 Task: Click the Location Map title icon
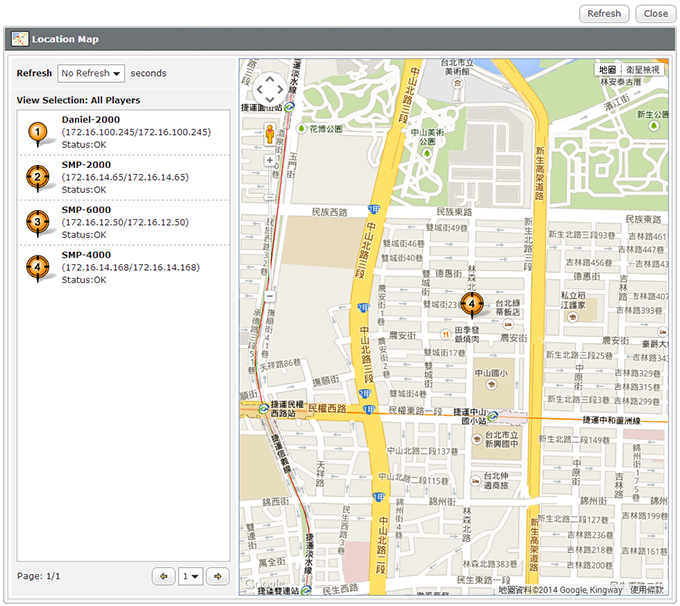20,39
